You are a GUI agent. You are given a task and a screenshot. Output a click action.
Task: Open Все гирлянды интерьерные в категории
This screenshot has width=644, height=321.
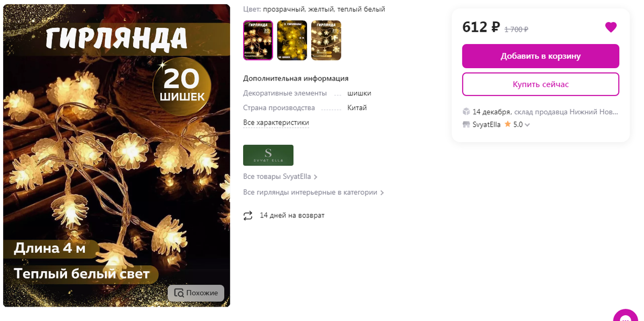tap(313, 192)
